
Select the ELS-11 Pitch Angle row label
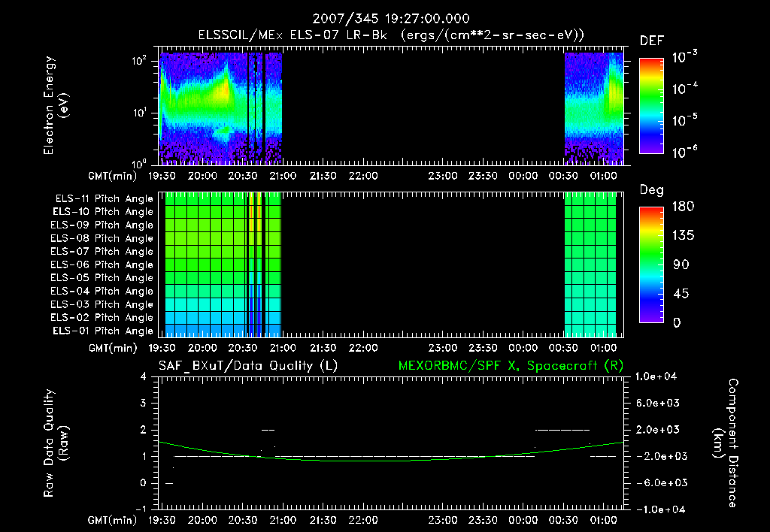(104, 199)
